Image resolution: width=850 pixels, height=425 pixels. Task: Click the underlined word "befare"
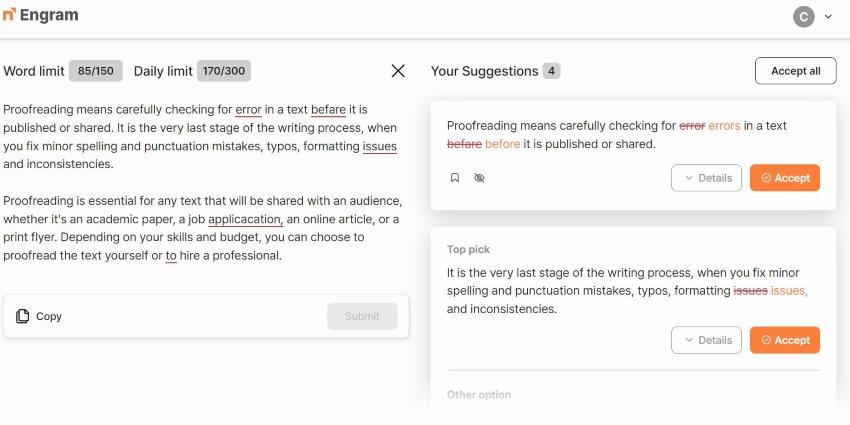click(x=328, y=109)
